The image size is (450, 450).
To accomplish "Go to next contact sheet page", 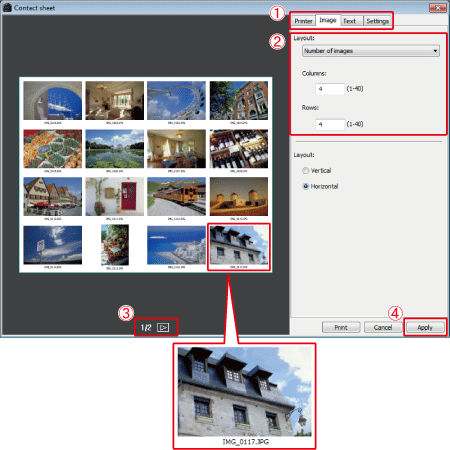I will coord(163,327).
